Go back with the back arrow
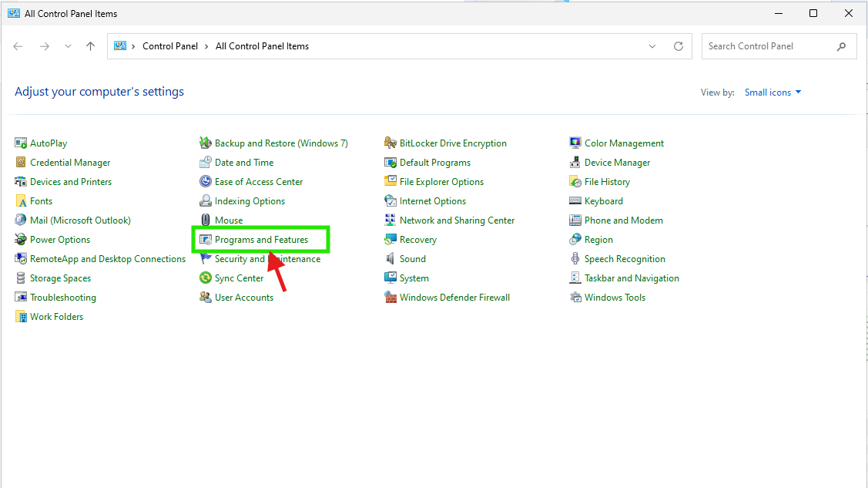This screenshot has height=488, width=868. 18,46
